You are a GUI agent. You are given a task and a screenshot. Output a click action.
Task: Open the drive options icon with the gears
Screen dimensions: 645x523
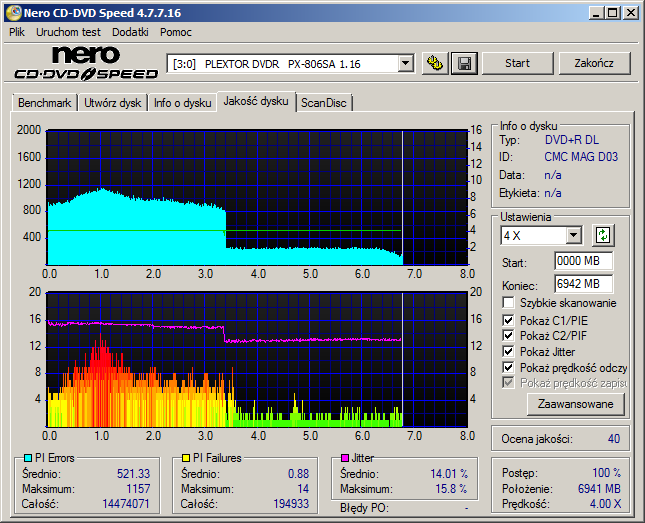click(435, 63)
